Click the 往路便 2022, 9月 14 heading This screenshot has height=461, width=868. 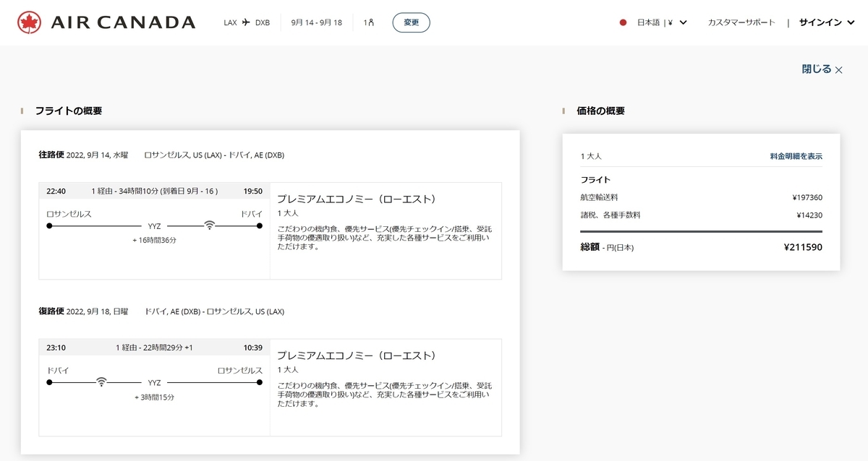tap(83, 155)
